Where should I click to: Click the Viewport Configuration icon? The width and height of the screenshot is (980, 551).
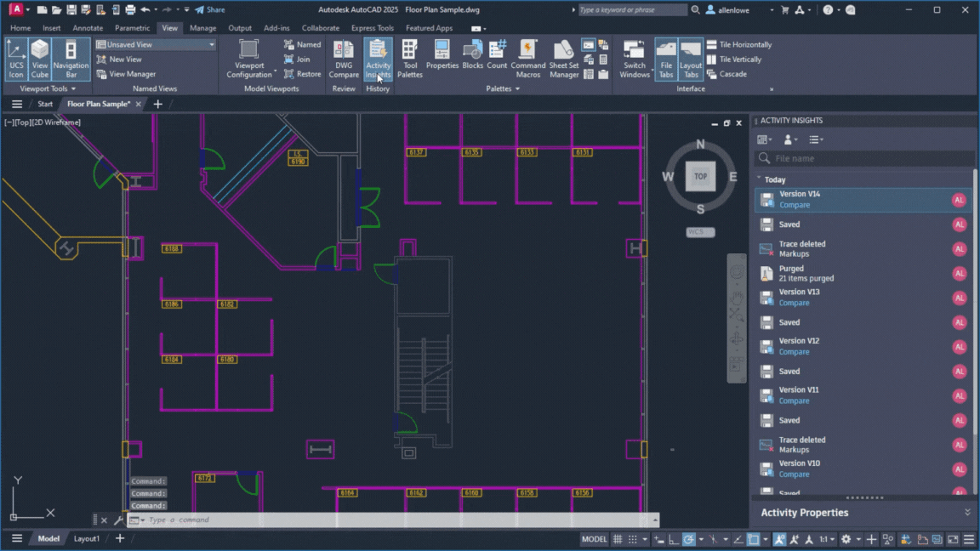pos(248,49)
